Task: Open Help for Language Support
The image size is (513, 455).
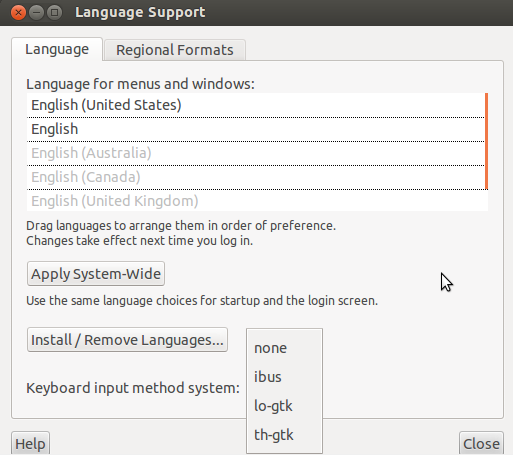Action: coord(30,444)
